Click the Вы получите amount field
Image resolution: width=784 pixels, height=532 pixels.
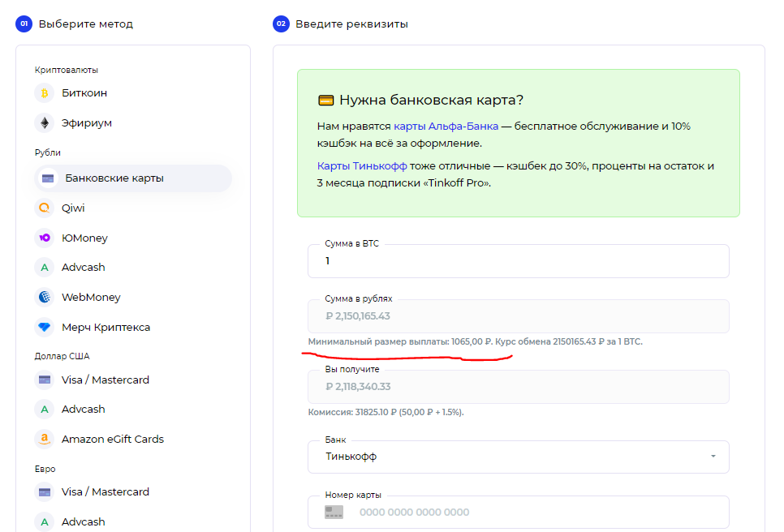point(519,387)
